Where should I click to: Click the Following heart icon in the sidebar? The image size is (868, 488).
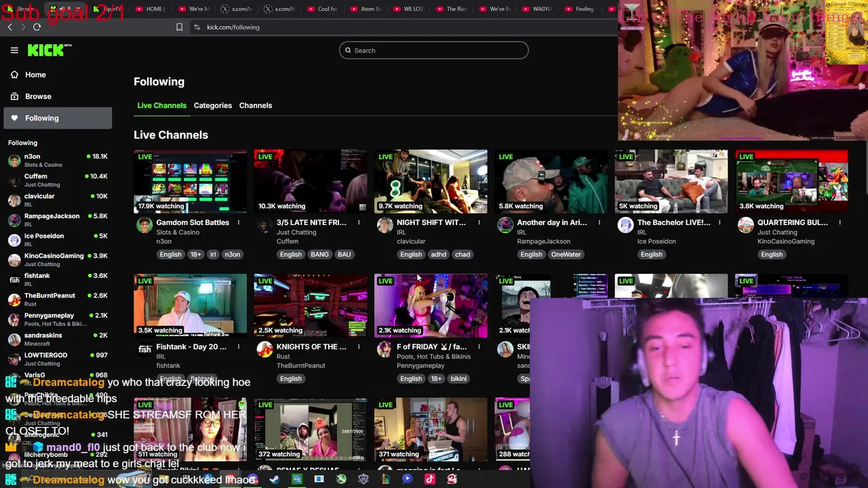click(x=14, y=118)
